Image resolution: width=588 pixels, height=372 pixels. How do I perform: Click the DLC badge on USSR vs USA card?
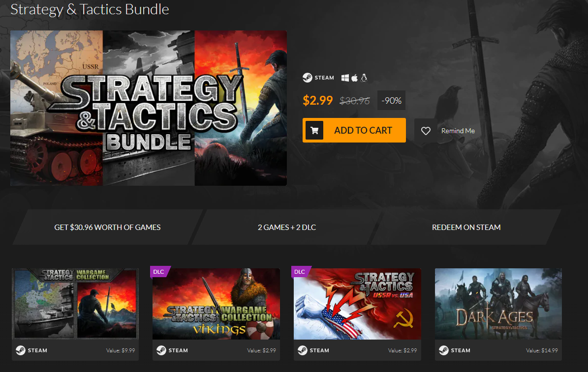tap(300, 272)
